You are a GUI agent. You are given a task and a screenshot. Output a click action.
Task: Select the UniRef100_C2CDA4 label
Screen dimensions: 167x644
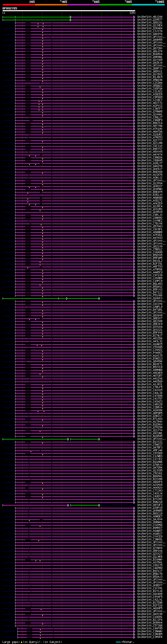click(x=150, y=83)
